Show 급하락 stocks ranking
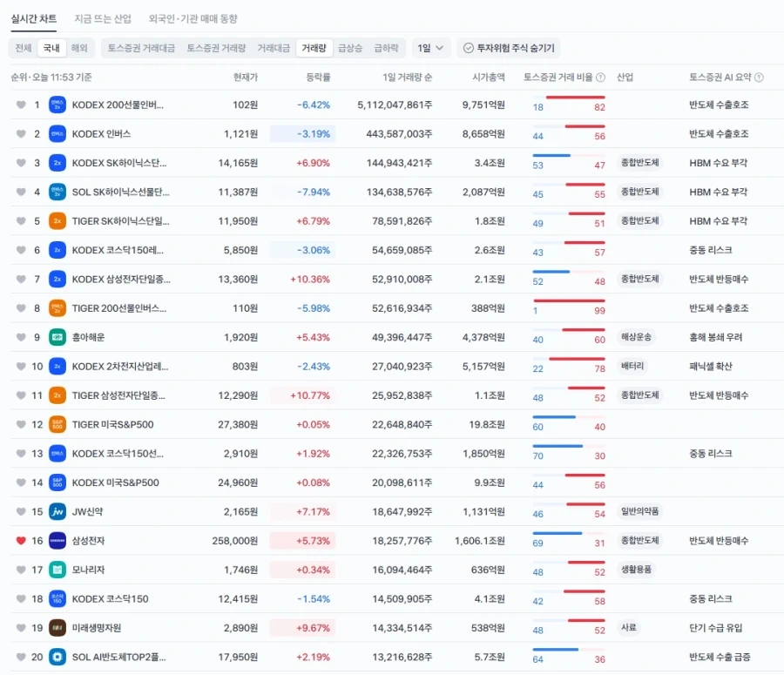 pyautogui.click(x=387, y=48)
